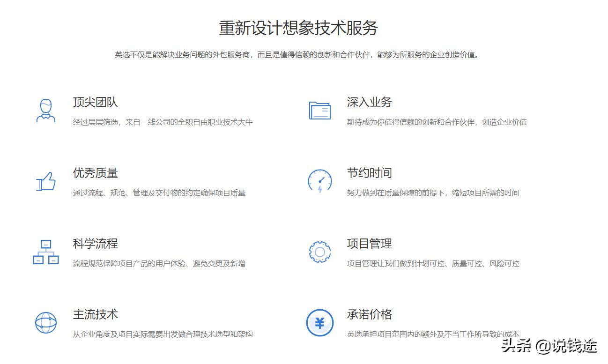
Task: Click the description 英选承担项目范围内的额外
Action: pyautogui.click(x=433, y=334)
